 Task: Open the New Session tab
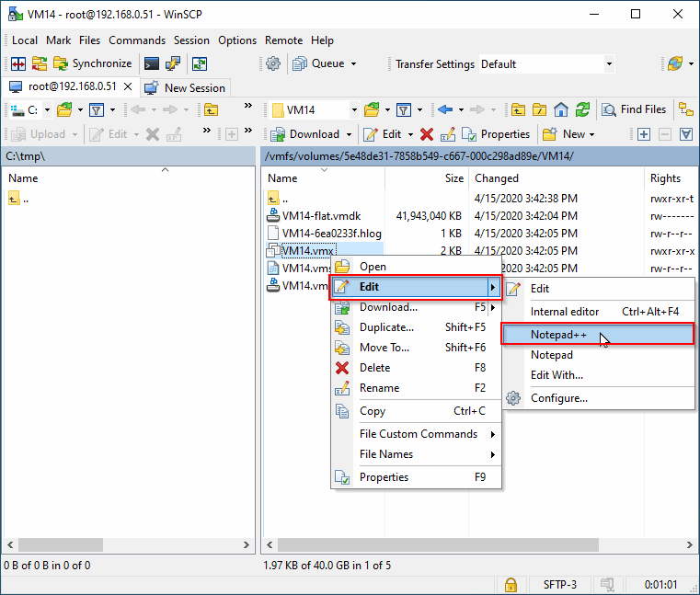[x=185, y=88]
